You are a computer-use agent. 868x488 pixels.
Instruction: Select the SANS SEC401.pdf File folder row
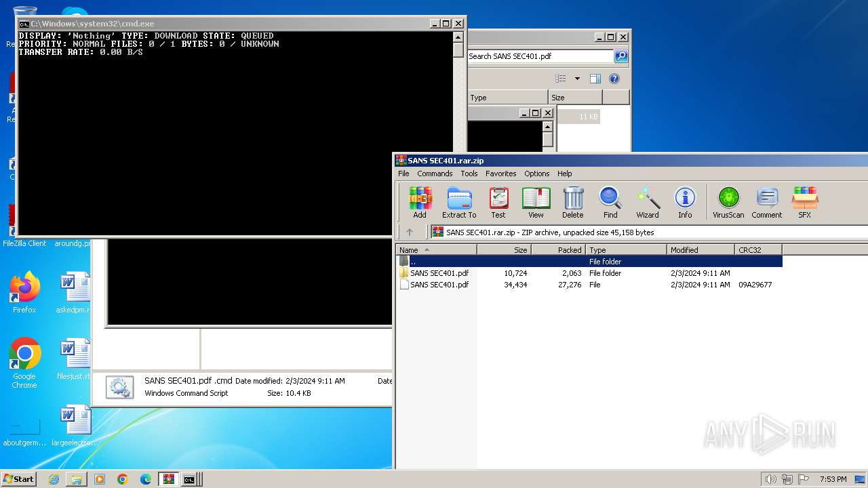click(589, 273)
